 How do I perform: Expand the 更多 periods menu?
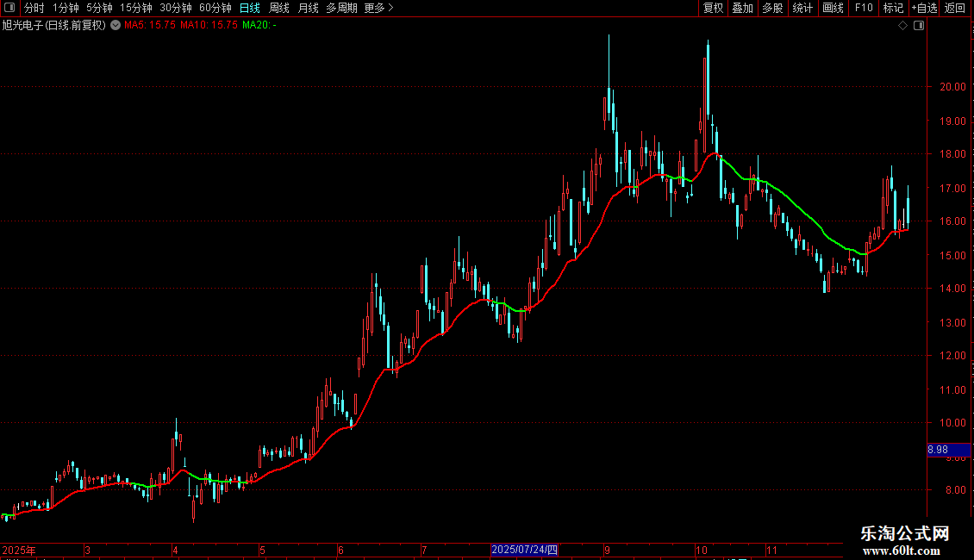[x=378, y=8]
